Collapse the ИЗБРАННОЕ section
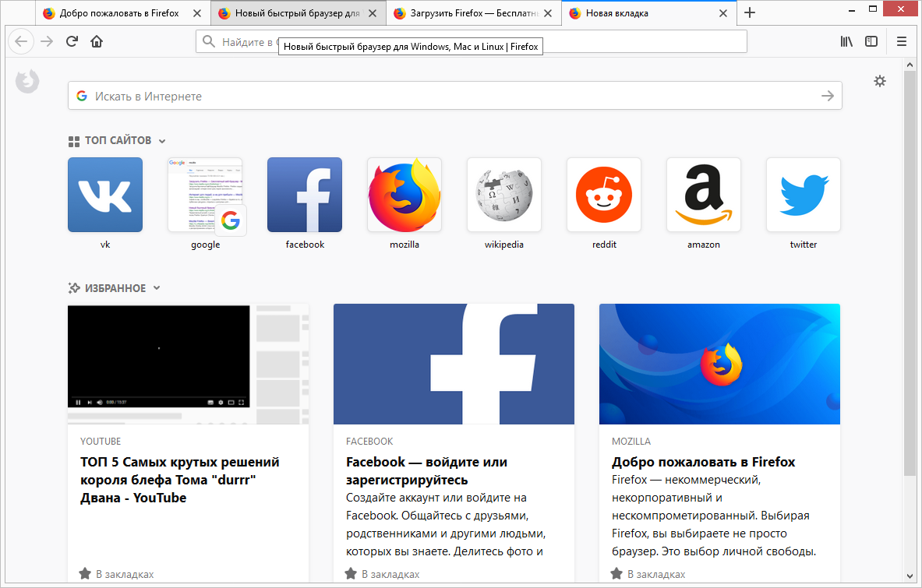The height and width of the screenshot is (588, 922). pos(157,288)
